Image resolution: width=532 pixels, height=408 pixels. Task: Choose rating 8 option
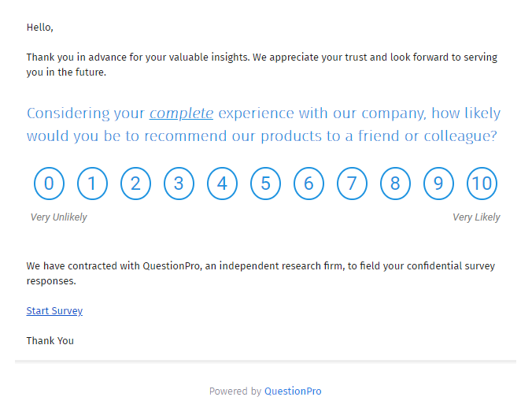pos(395,184)
